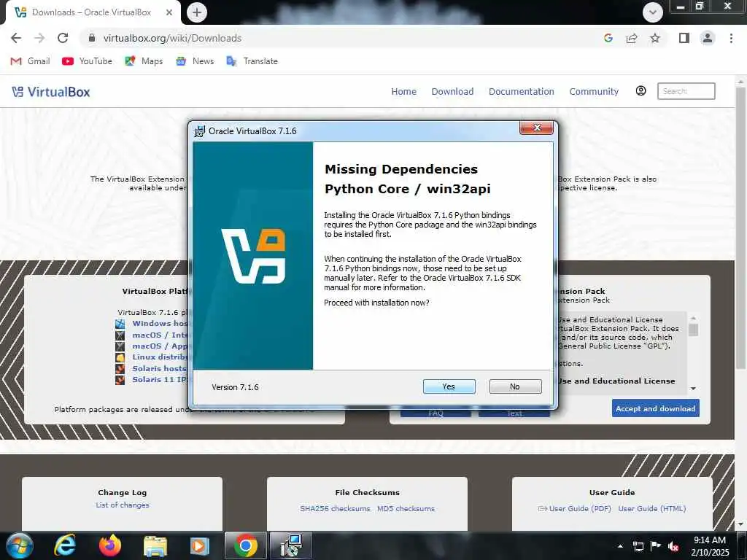This screenshot has width=747, height=560.
Task: Click No in the Missing Dependencies dialog
Action: point(515,386)
